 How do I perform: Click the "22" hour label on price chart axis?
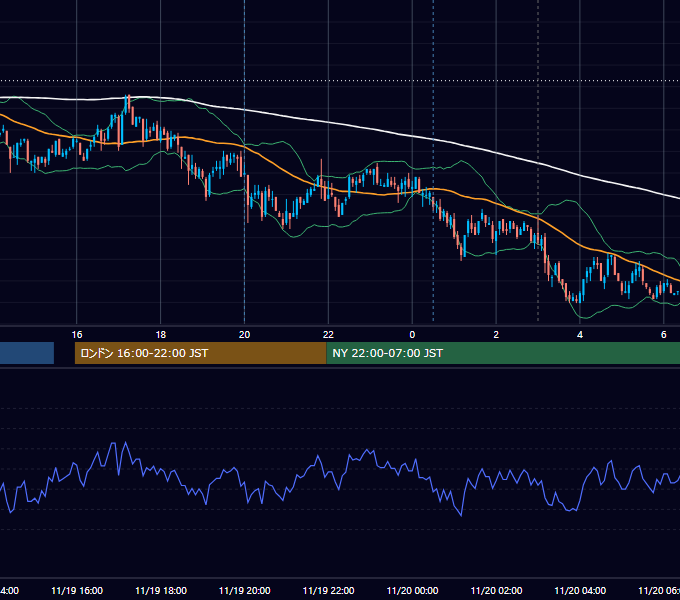(328, 334)
